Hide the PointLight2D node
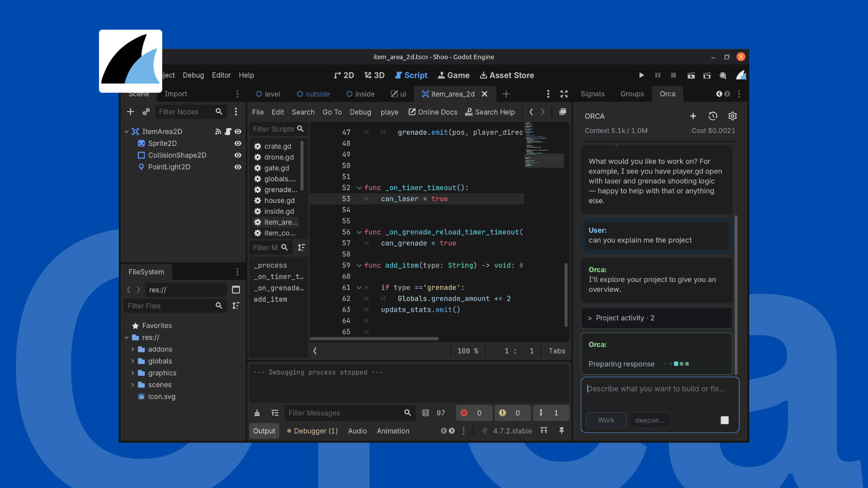This screenshot has width=868, height=488. click(238, 167)
